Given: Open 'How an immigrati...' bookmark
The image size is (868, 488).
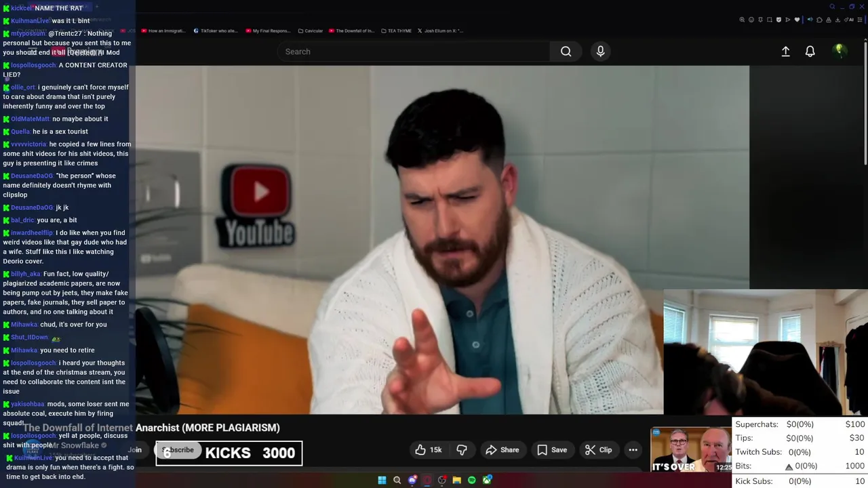Looking at the screenshot, I should point(162,30).
